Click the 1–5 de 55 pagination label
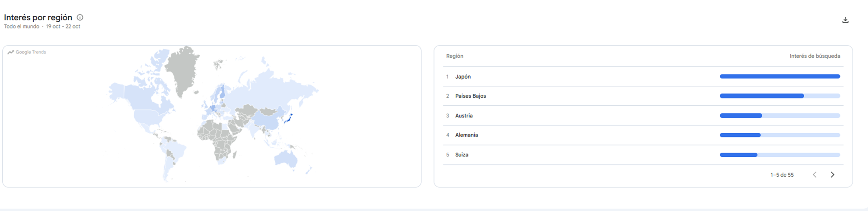This screenshot has height=211, width=868. click(x=782, y=175)
